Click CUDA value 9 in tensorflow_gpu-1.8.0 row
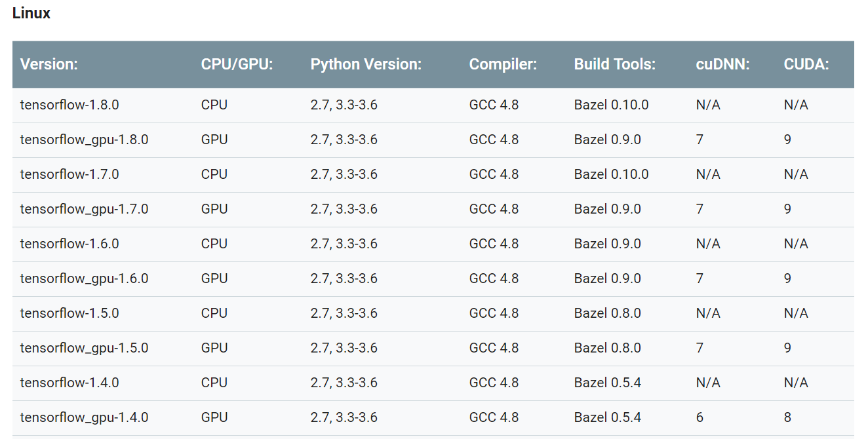 coord(787,140)
